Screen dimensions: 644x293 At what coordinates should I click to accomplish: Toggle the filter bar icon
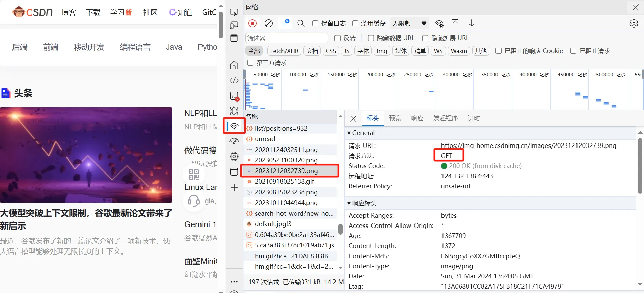click(x=285, y=23)
